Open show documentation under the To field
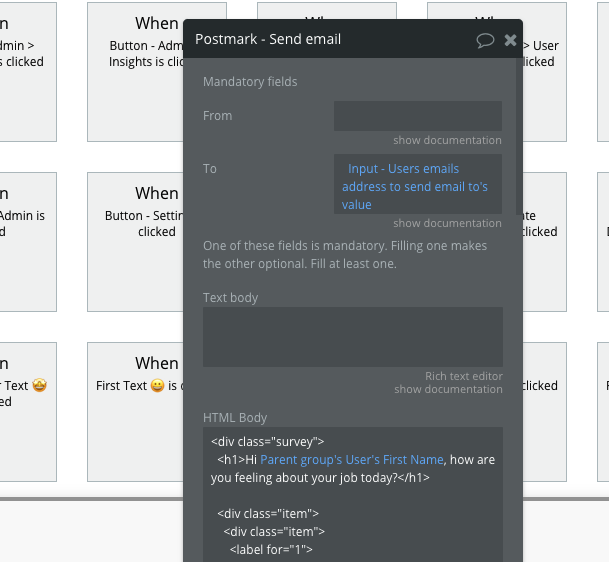609x562 pixels. point(447,223)
